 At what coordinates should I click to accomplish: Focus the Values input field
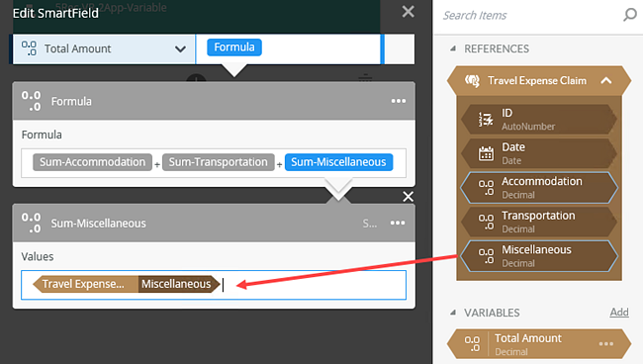(x=214, y=285)
